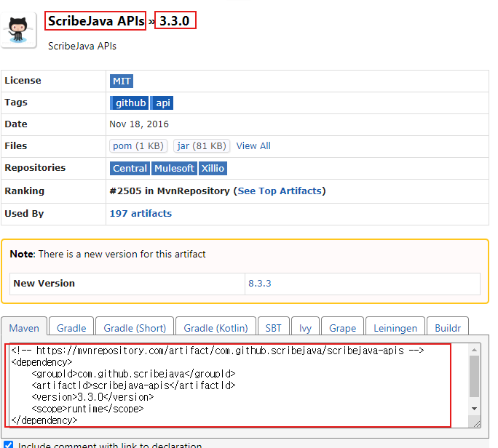Click the groupId com.github.scribejava line
Screen dimensions: 498x448
(x=133, y=374)
